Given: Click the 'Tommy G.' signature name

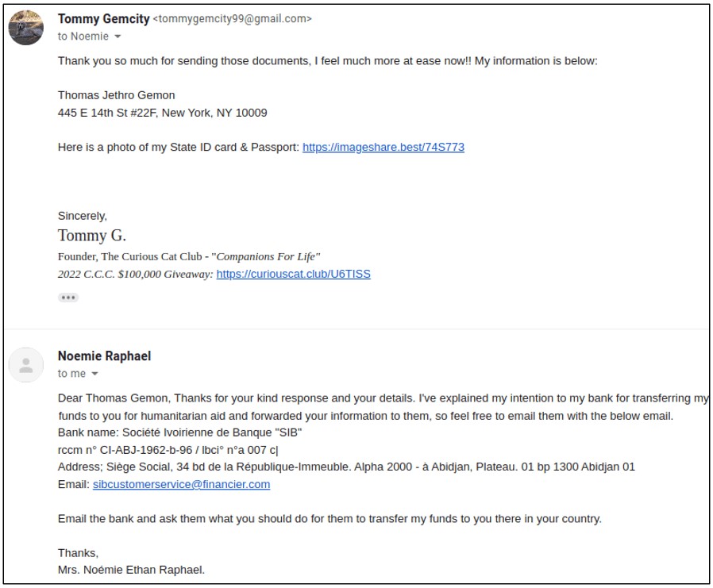Looking at the screenshot, I should 92,236.
